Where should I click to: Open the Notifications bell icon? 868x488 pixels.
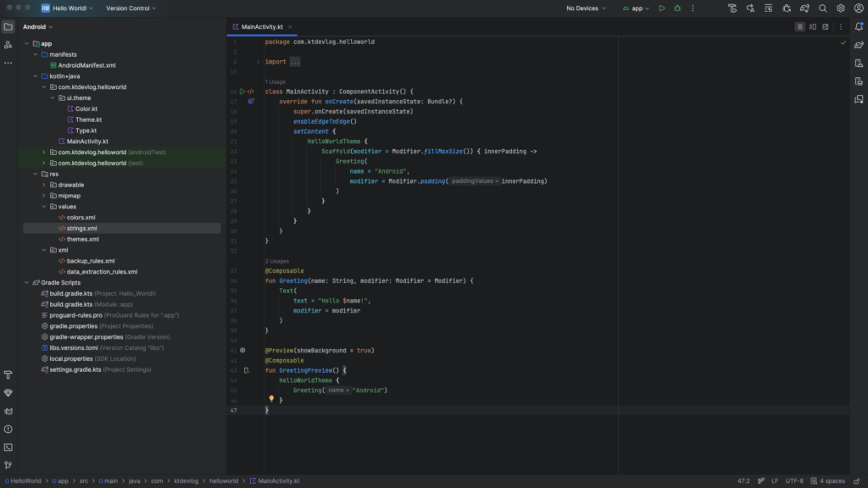[x=859, y=26]
